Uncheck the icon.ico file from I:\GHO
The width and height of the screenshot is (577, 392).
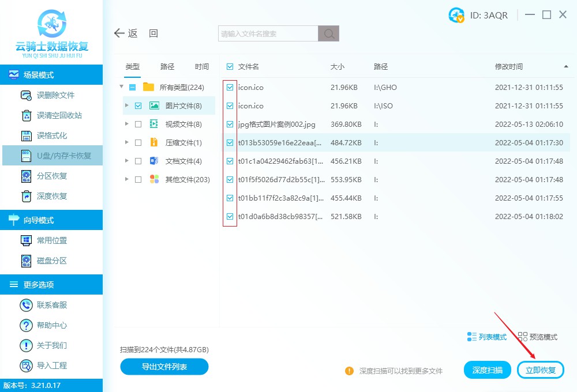tap(230, 88)
